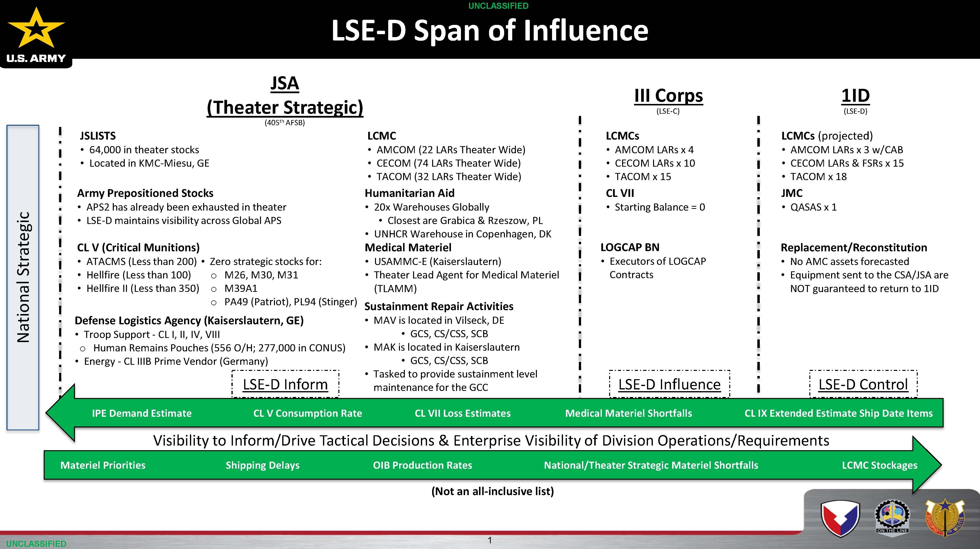This screenshot has height=549, width=980.
Task: Click 'LCMC Stockages' label
Action: point(880,465)
